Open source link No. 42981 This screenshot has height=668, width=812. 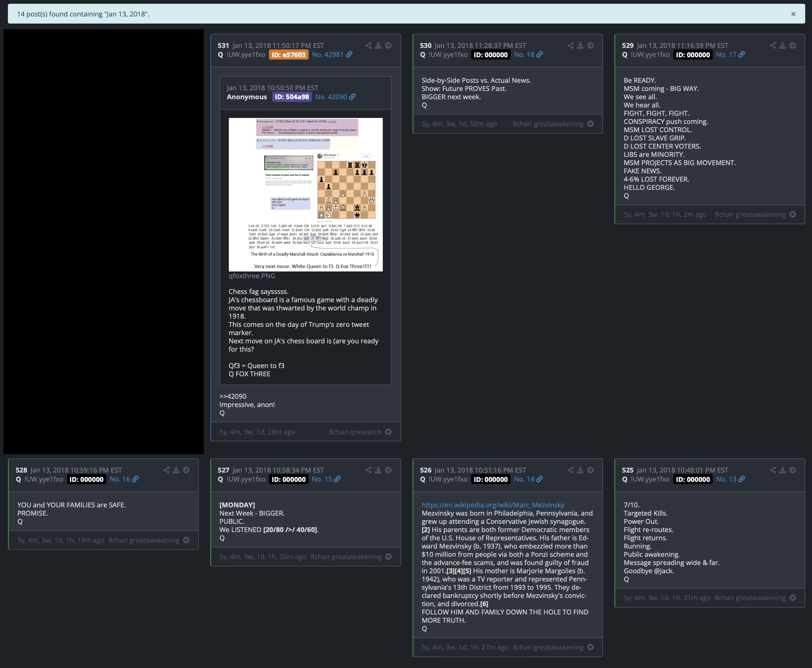332,55
